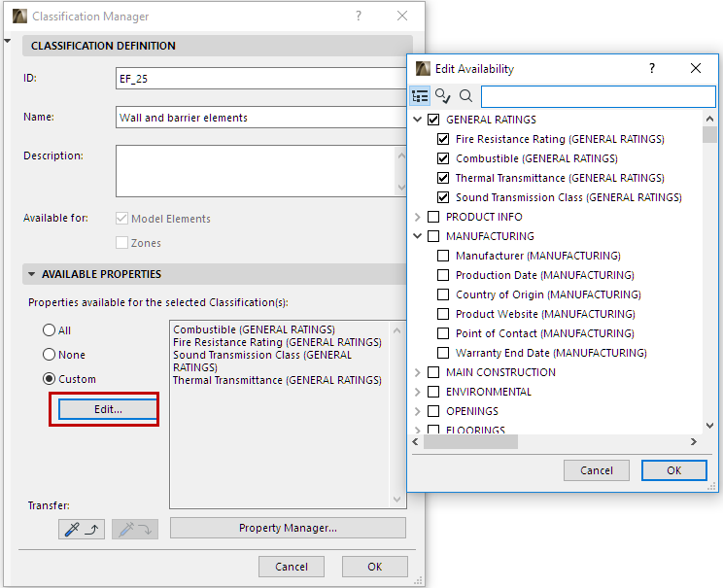Click the horizontal scrollbar thumb in tree
The height and width of the screenshot is (588, 723).
pos(470,442)
